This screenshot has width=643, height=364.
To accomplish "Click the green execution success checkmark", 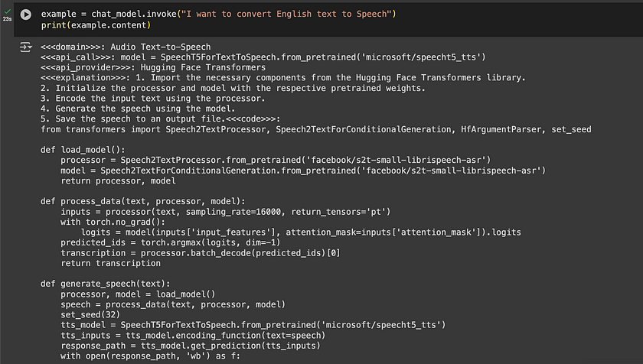I will pos(8,11).
